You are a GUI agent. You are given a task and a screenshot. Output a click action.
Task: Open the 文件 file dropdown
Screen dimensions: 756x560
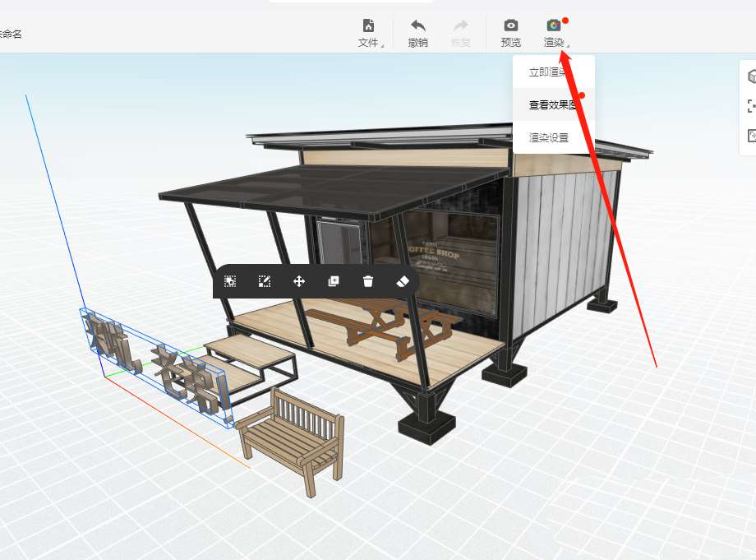[x=369, y=33]
